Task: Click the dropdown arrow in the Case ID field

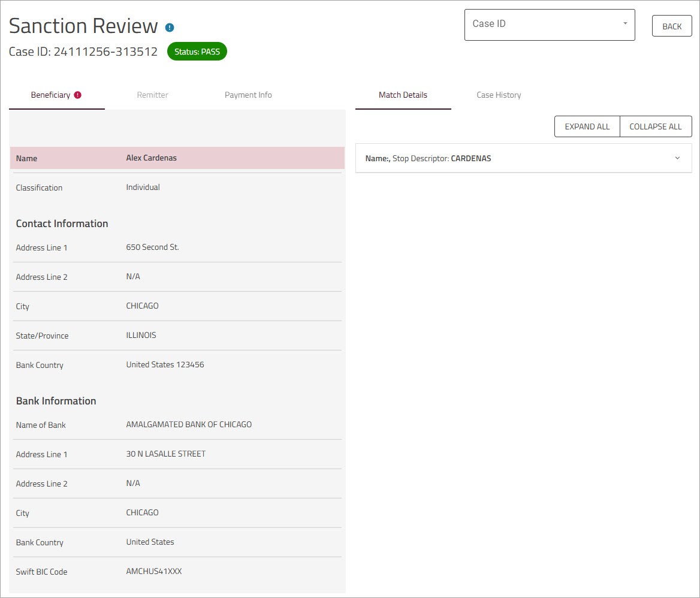Action: (624, 24)
